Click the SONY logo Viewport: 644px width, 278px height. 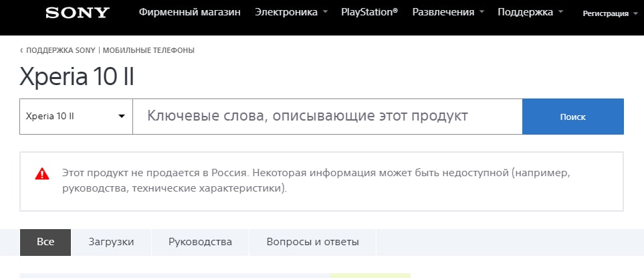(78, 13)
